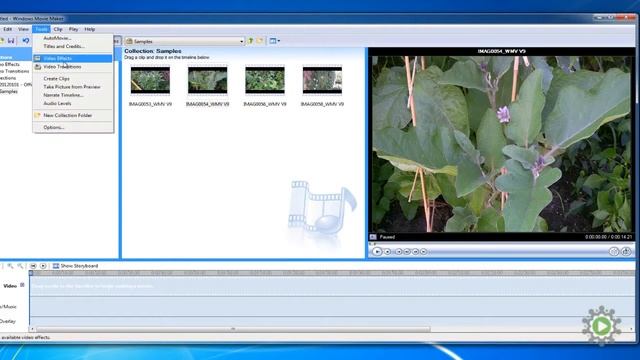Select Video Effects in Tools menu
640x360 pixels.
coord(73,58)
